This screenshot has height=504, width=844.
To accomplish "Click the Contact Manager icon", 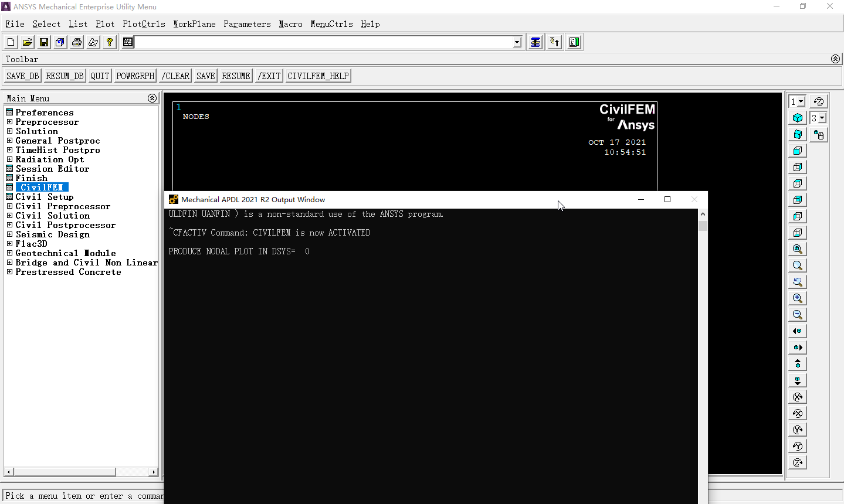I will 574,42.
